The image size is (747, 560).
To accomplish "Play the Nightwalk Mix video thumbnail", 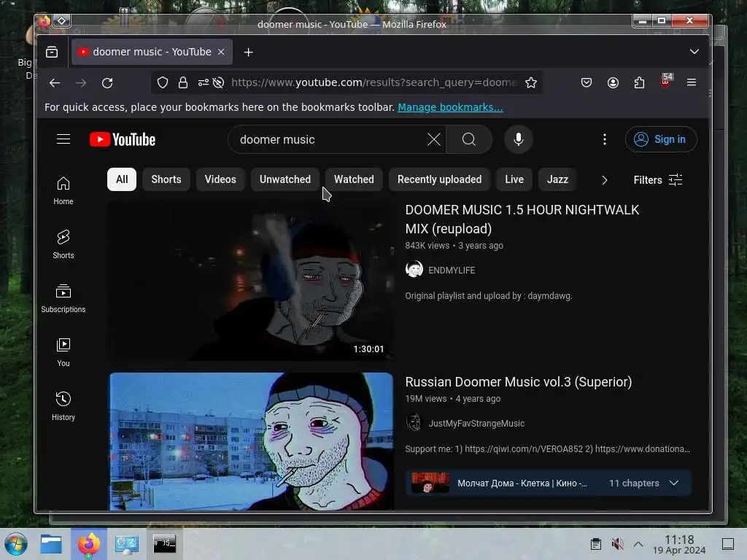I will coord(251,281).
